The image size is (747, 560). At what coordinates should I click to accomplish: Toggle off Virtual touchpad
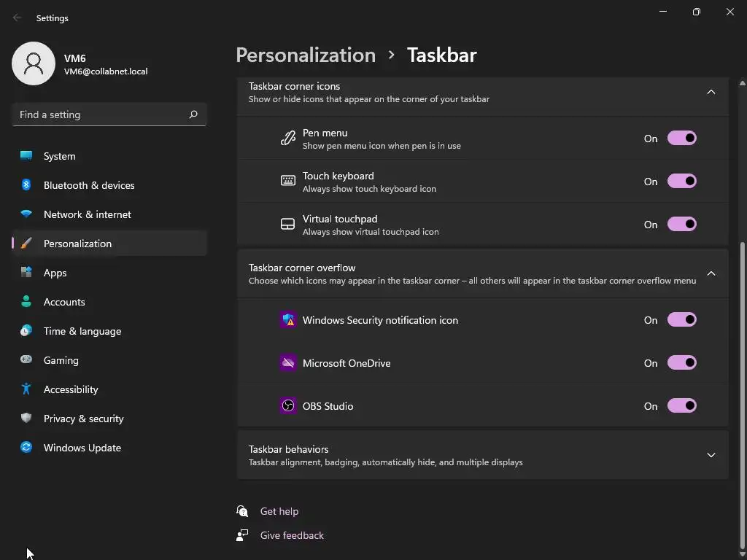pyautogui.click(x=681, y=225)
